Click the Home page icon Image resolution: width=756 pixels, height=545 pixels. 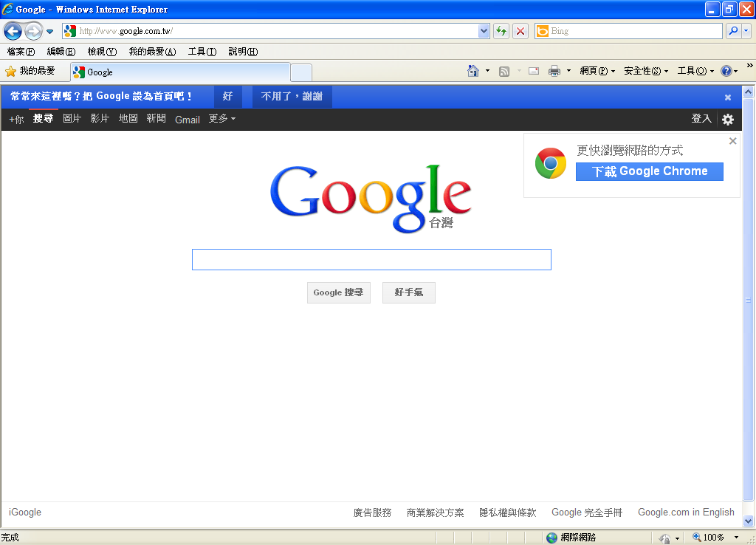(x=473, y=71)
